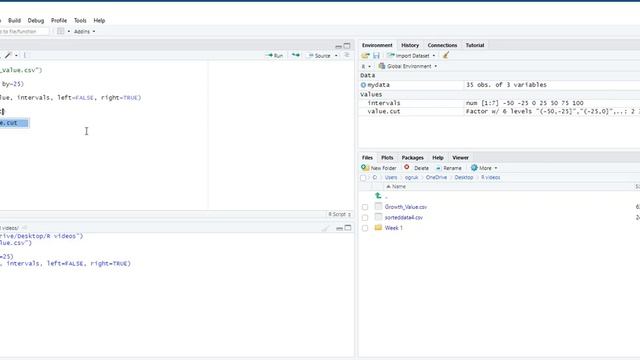Click the load workspace folder icon
This screenshot has height=360, width=640.
point(365,56)
